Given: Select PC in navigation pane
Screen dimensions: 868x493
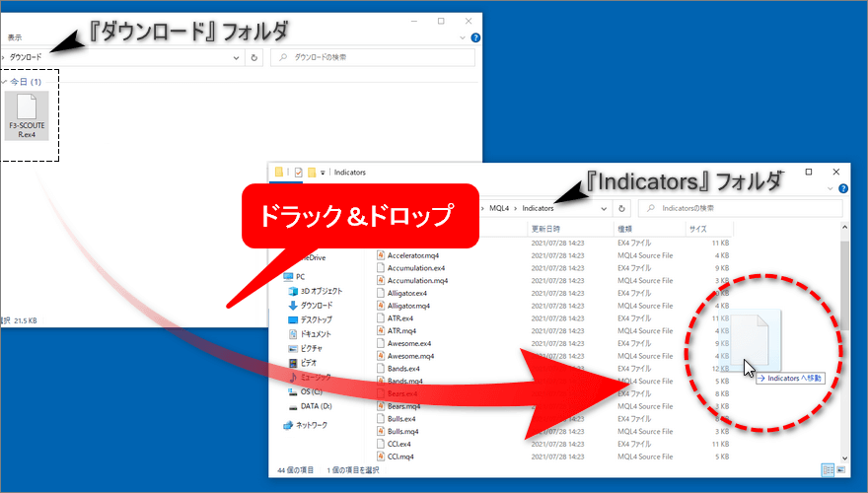Looking at the screenshot, I should (x=295, y=277).
